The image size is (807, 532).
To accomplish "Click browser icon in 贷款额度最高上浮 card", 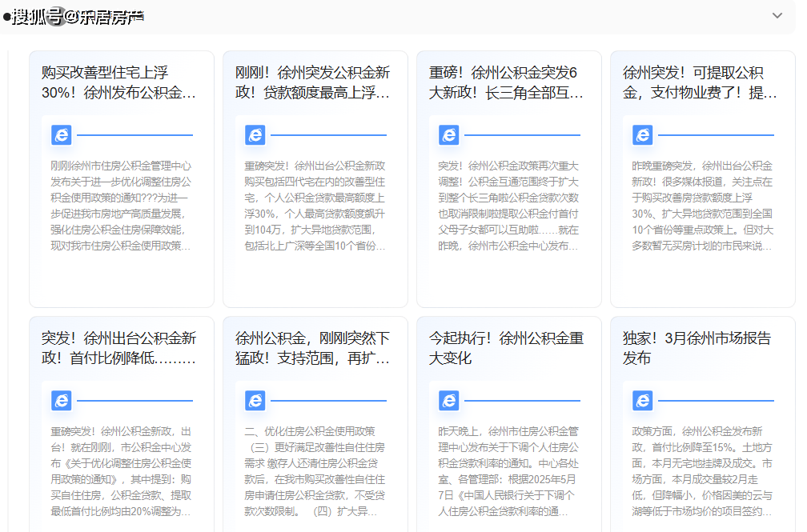I will coord(255,135).
